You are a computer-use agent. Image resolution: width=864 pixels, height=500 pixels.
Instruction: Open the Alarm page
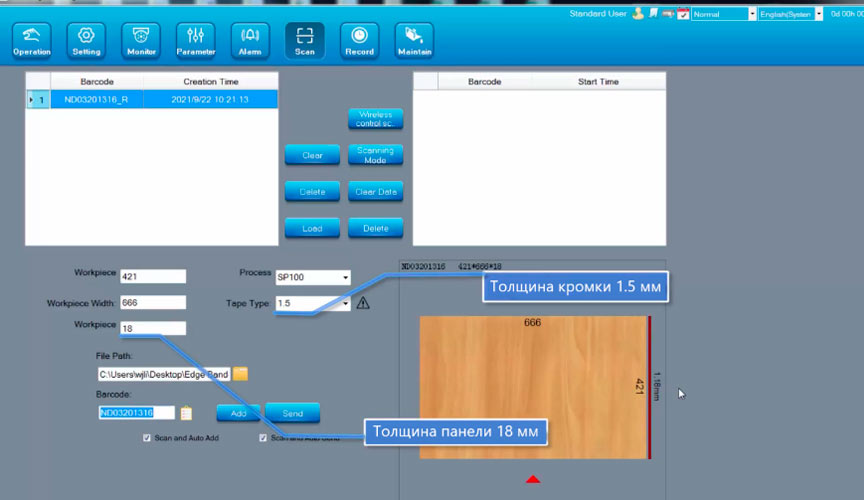coord(250,40)
